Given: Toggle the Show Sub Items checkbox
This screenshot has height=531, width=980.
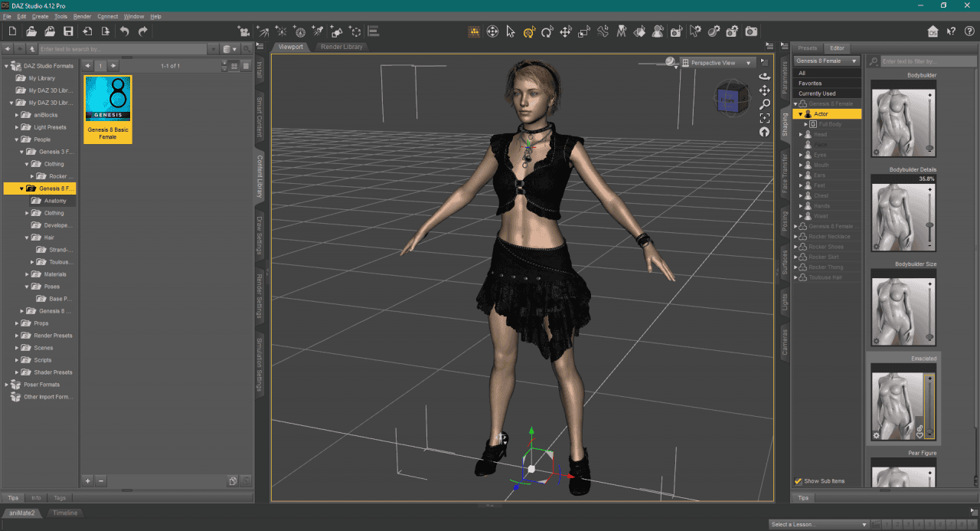Looking at the screenshot, I should pos(799,481).
